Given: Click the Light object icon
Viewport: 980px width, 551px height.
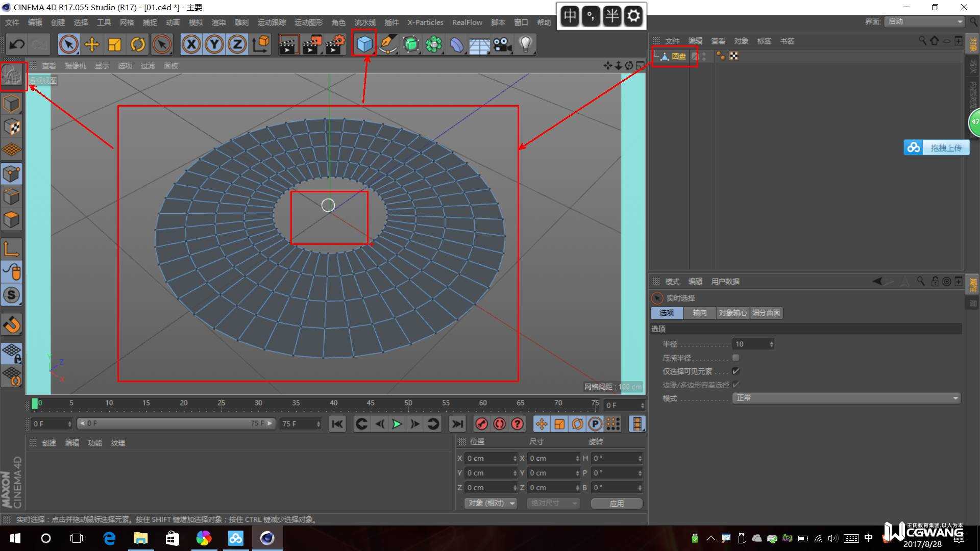Looking at the screenshot, I should tap(525, 44).
